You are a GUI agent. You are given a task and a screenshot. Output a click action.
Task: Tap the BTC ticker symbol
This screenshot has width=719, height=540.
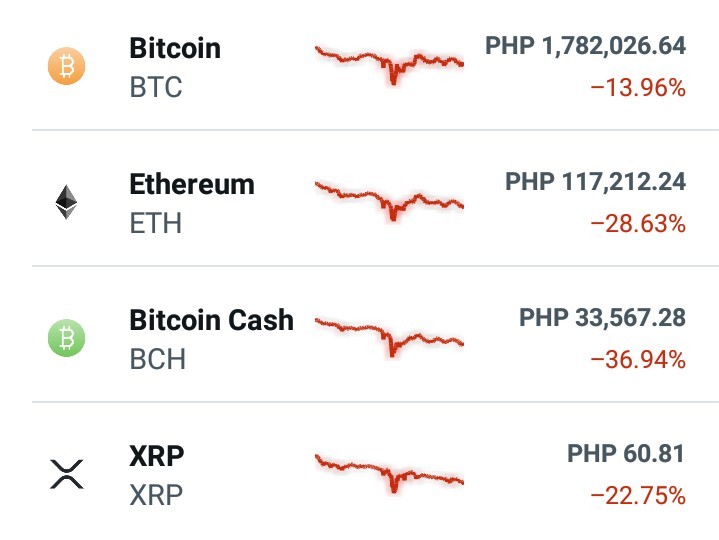pyautogui.click(x=156, y=87)
